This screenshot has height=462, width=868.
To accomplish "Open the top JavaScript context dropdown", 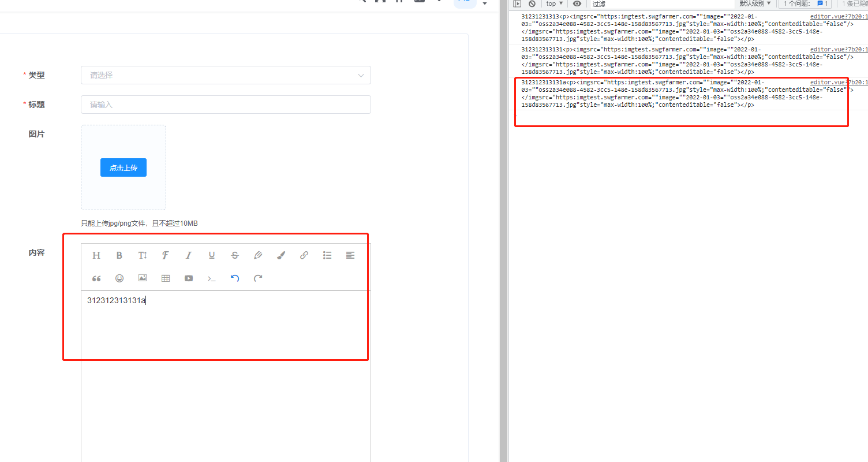I will (555, 3).
